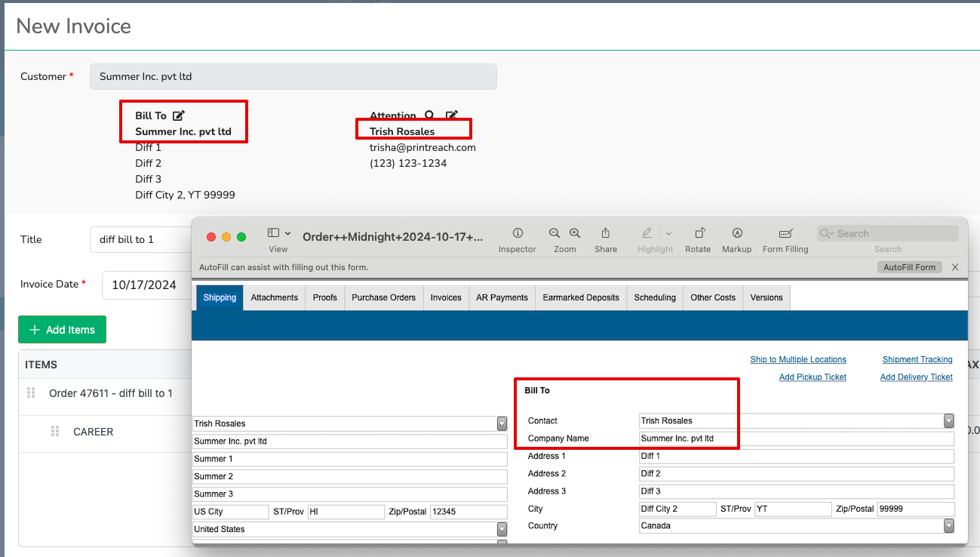This screenshot has width=980, height=557.
Task: Click the Bill To ST/Prov field YT
Action: pos(793,509)
